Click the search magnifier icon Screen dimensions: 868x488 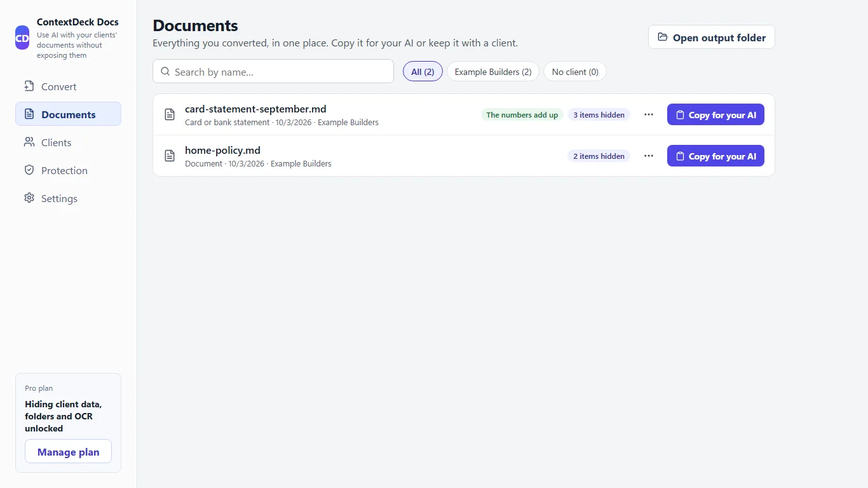click(165, 72)
